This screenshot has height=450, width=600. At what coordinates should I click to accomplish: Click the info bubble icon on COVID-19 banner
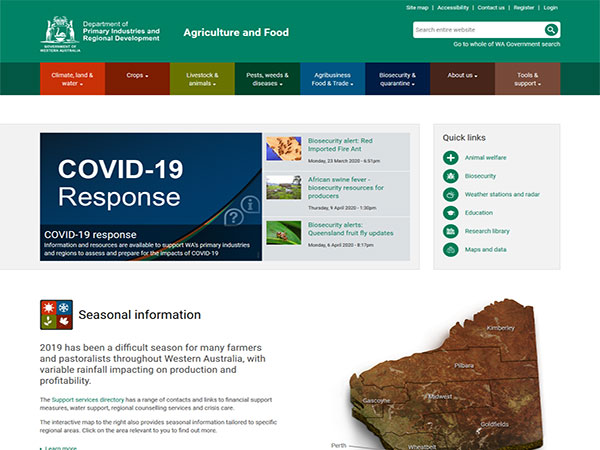click(x=250, y=204)
